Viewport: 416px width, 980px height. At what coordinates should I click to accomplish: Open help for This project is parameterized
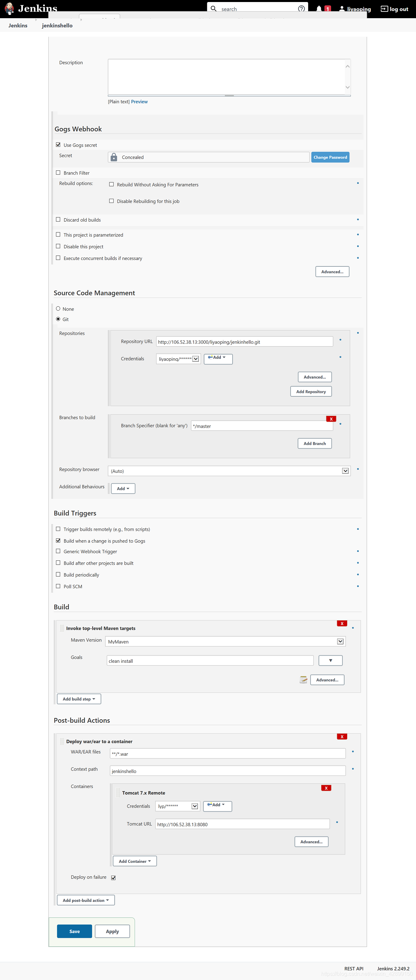[358, 235]
